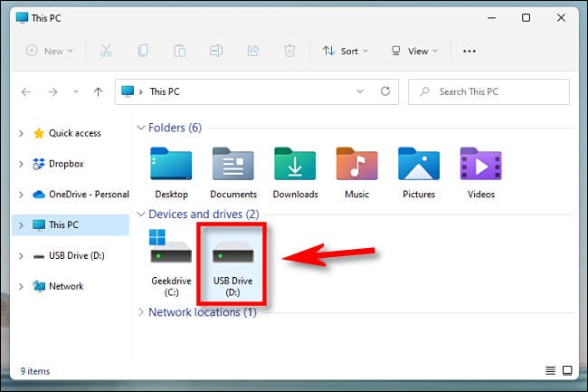Open the Sort dropdown menu

point(346,51)
